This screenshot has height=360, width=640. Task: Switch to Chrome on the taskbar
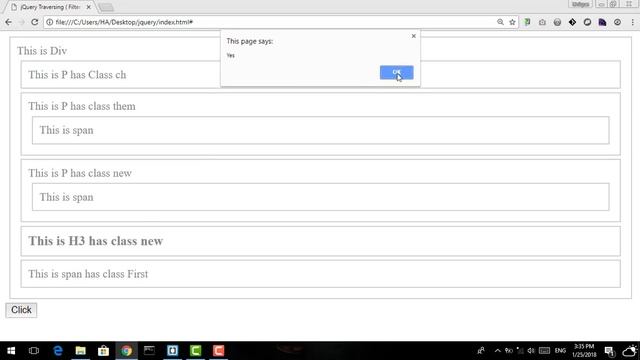coord(126,351)
